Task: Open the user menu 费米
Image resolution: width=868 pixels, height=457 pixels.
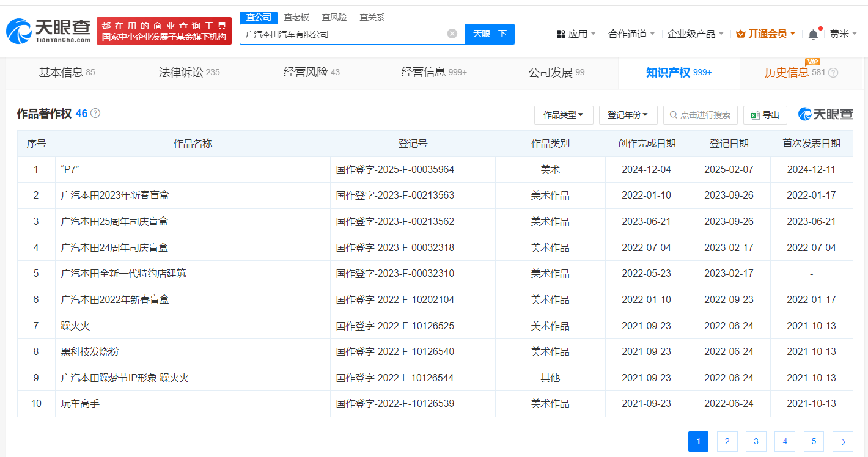Action: 843,34
